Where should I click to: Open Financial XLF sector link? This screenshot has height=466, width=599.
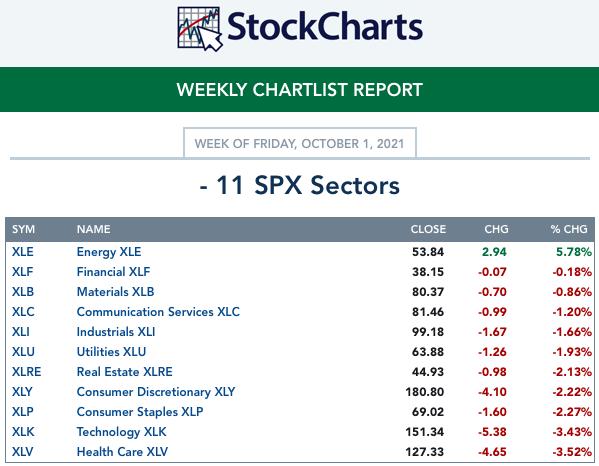[x=113, y=272]
